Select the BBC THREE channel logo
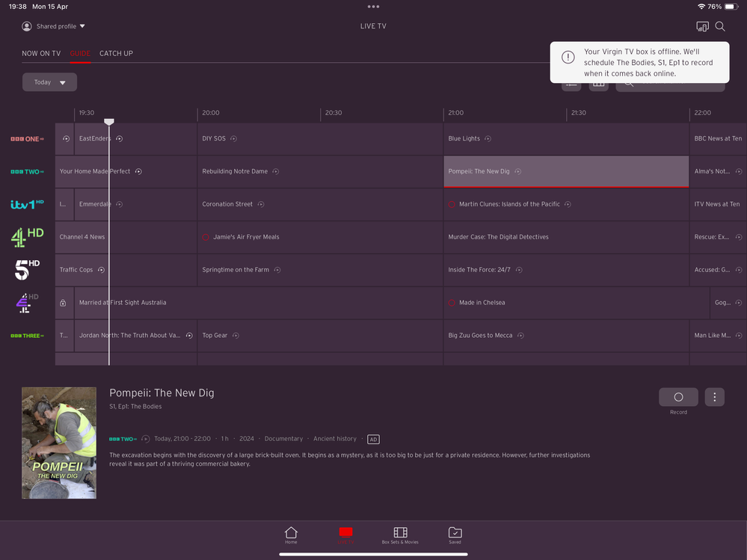The image size is (747, 560). tap(27, 336)
